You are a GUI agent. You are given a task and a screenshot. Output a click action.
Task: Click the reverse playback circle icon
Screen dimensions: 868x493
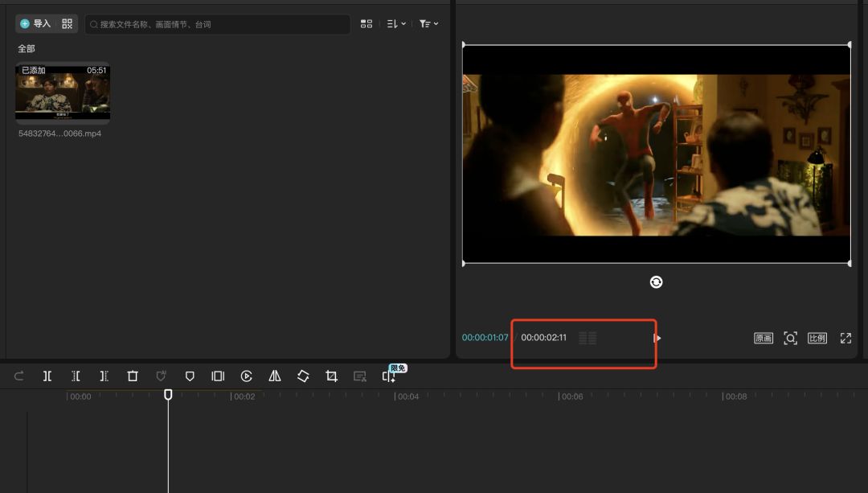247,376
